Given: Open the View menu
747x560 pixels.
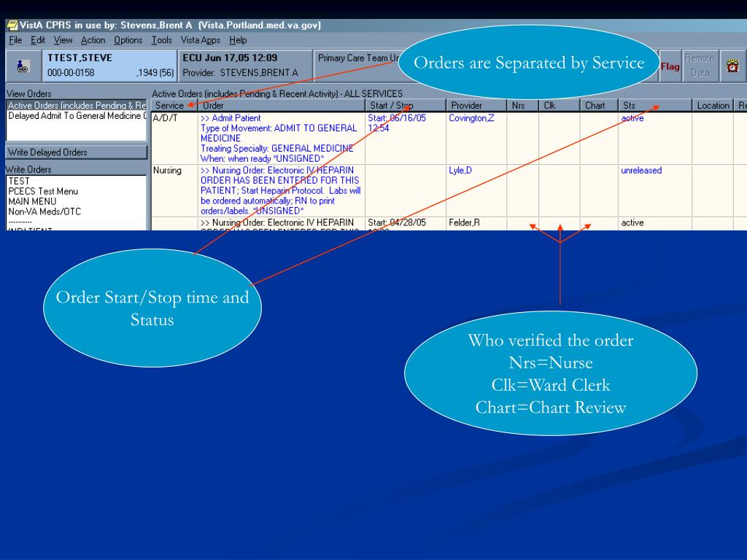Looking at the screenshot, I should click(63, 40).
